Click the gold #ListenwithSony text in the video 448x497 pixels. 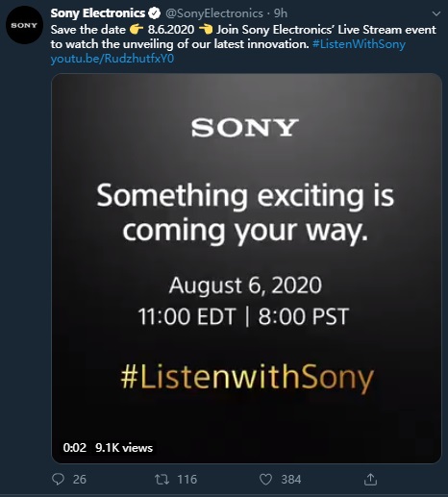247,378
